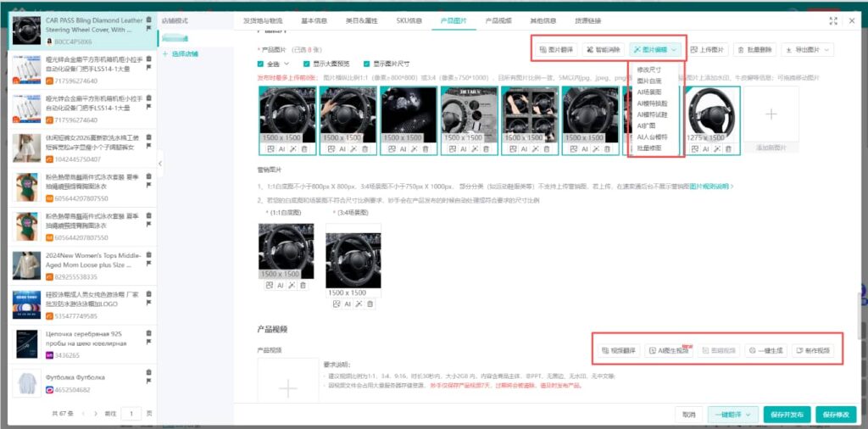Toggle 显示图片尺寸 checkbox
868x429 pixels.
click(x=366, y=64)
